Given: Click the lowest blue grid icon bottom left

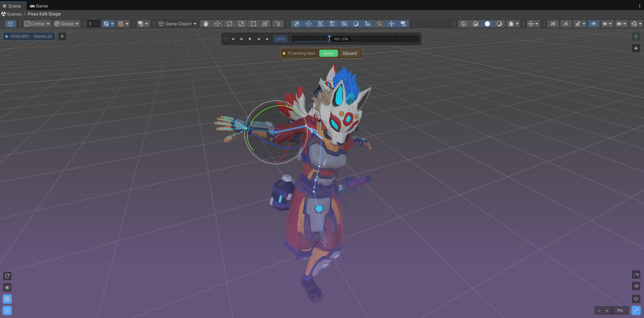Looking at the screenshot, I should coord(7,310).
